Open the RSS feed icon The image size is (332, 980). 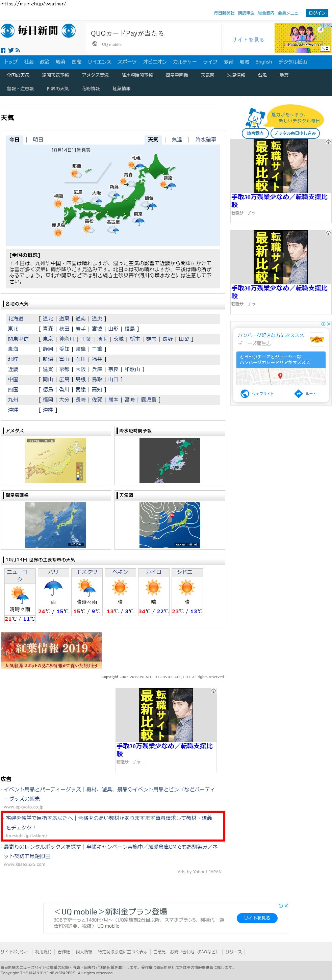18,50
